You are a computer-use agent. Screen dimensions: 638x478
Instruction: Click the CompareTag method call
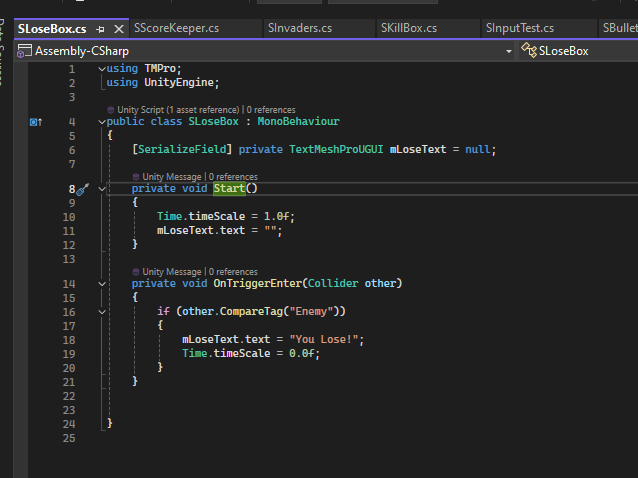tap(251, 311)
